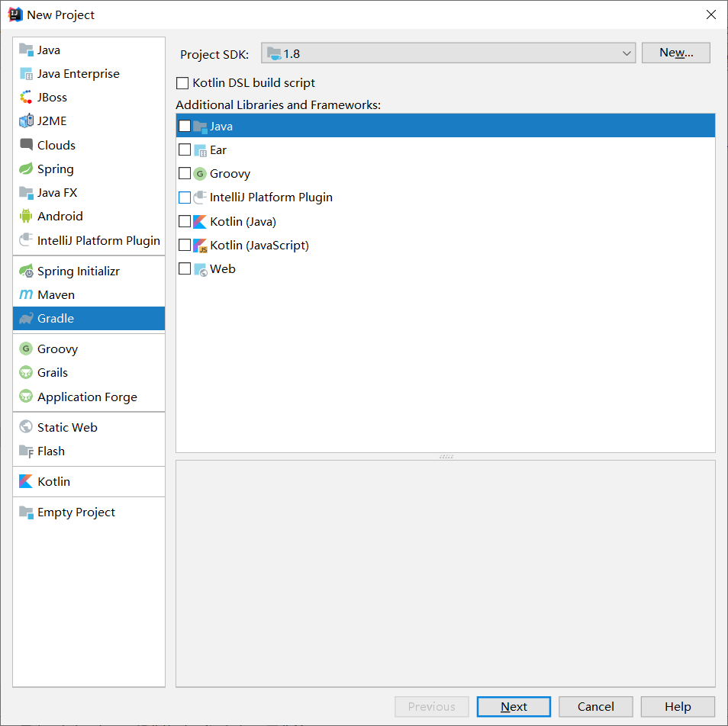Click the Web framework label text
This screenshot has height=726, width=728.
(x=222, y=269)
